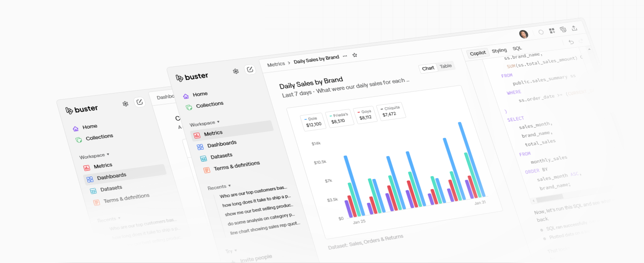Click new chat pencil icon in front sidebar
This screenshot has height=263, width=644.
(250, 70)
